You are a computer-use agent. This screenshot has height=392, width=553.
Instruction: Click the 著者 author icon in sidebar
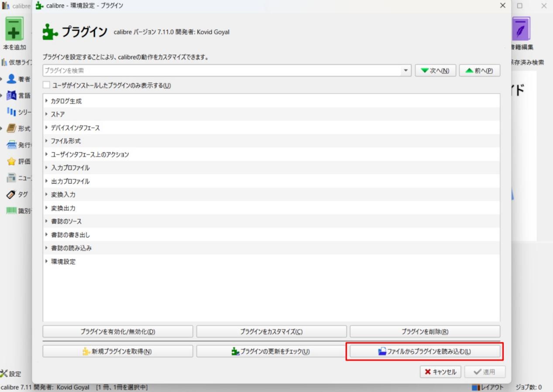click(12, 79)
